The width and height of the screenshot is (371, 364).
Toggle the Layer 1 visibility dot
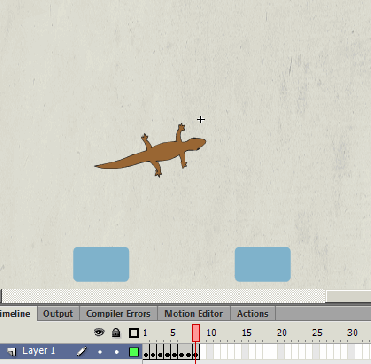click(x=99, y=352)
